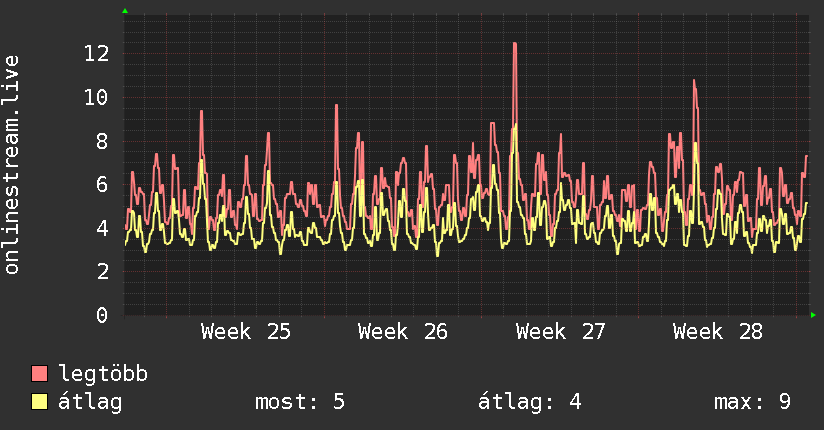Viewport: 824px width, 430px height.
Task: Select the Week 28 axis label
Action: (x=717, y=332)
